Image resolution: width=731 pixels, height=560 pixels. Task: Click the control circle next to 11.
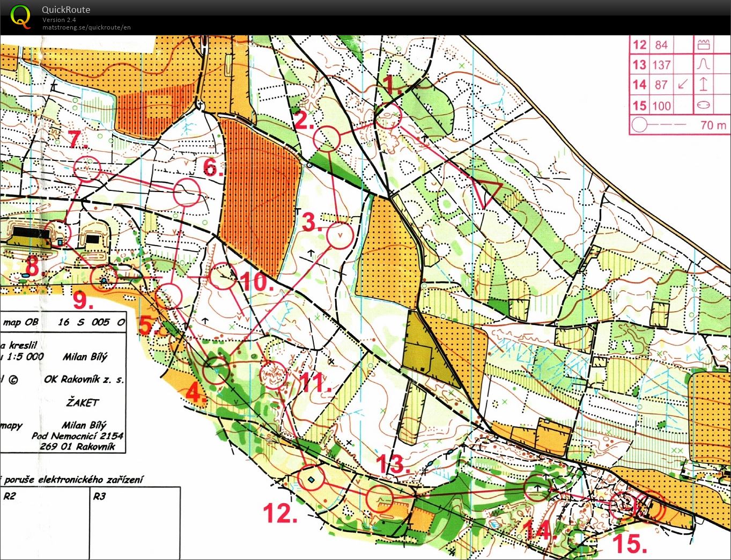[274, 375]
